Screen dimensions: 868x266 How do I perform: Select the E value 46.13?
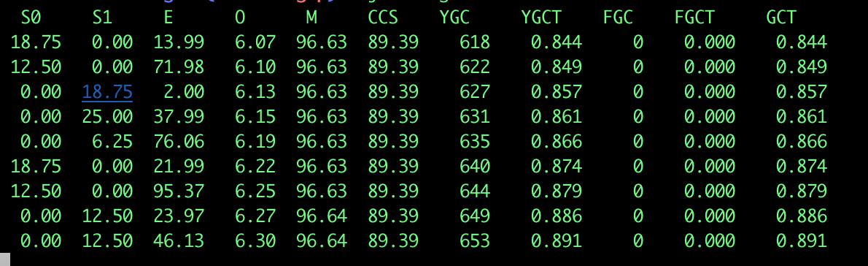point(179,240)
